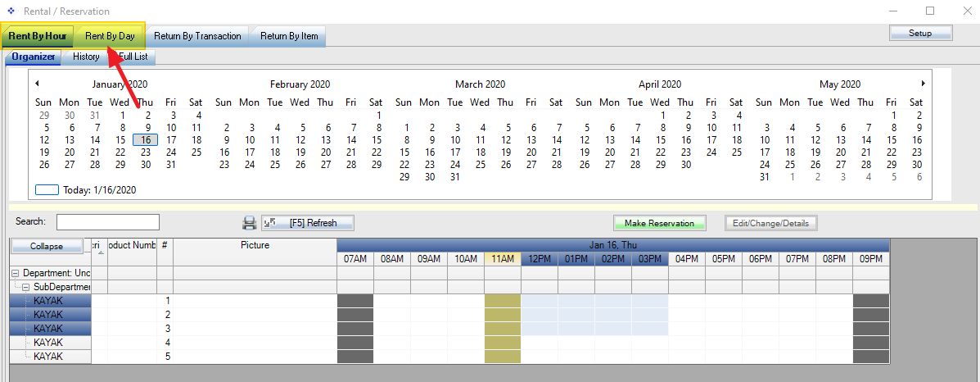Select KAYAK row number 3
This screenshot has height=382, width=980.
tap(48, 328)
